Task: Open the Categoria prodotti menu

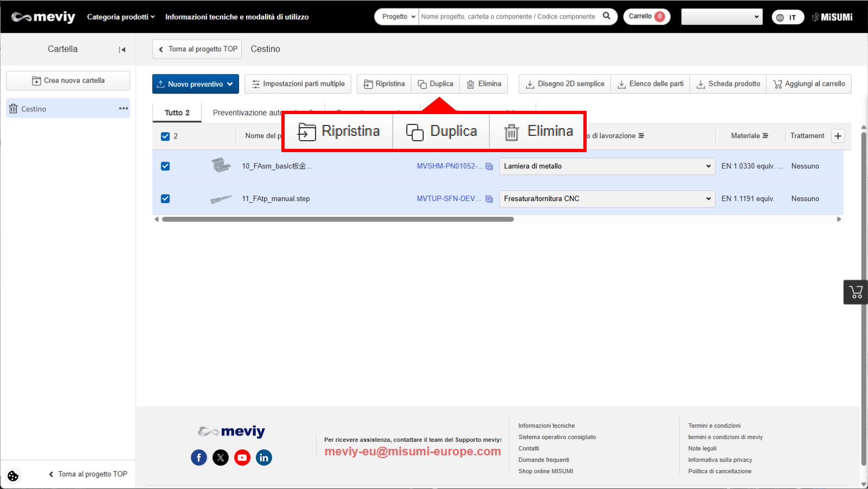Action: pos(121,17)
